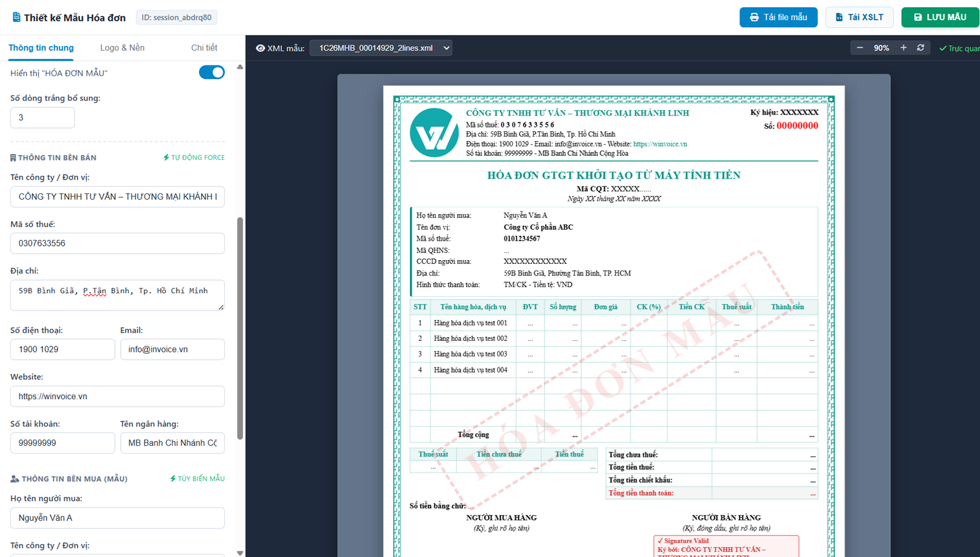Click row Hàng hóa dịch vụ test 003
Screen dimensions: 980x557
(614, 354)
